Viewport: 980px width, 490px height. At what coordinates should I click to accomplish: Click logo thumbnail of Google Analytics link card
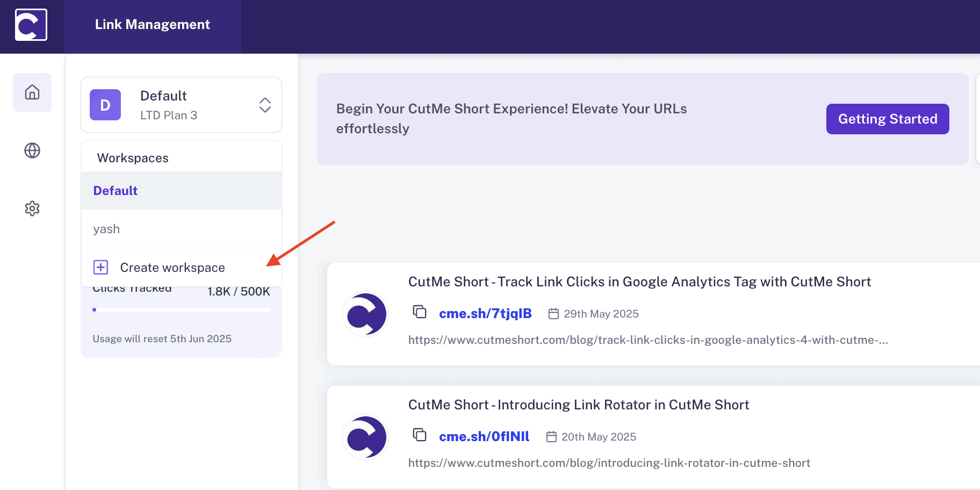pyautogui.click(x=365, y=314)
